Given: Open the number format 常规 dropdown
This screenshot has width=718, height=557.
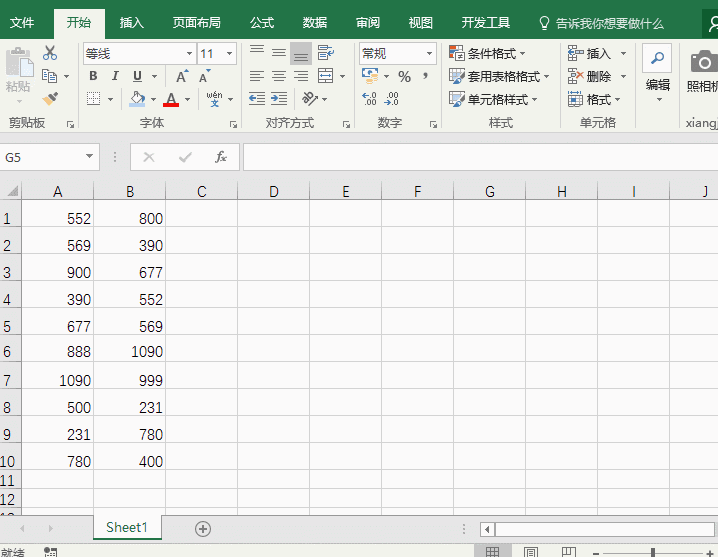Looking at the screenshot, I should coord(430,54).
